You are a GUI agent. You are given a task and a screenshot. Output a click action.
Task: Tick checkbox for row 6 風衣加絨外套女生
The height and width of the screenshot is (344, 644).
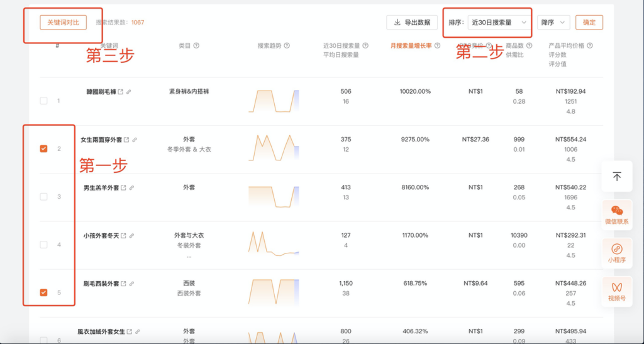(x=43, y=340)
